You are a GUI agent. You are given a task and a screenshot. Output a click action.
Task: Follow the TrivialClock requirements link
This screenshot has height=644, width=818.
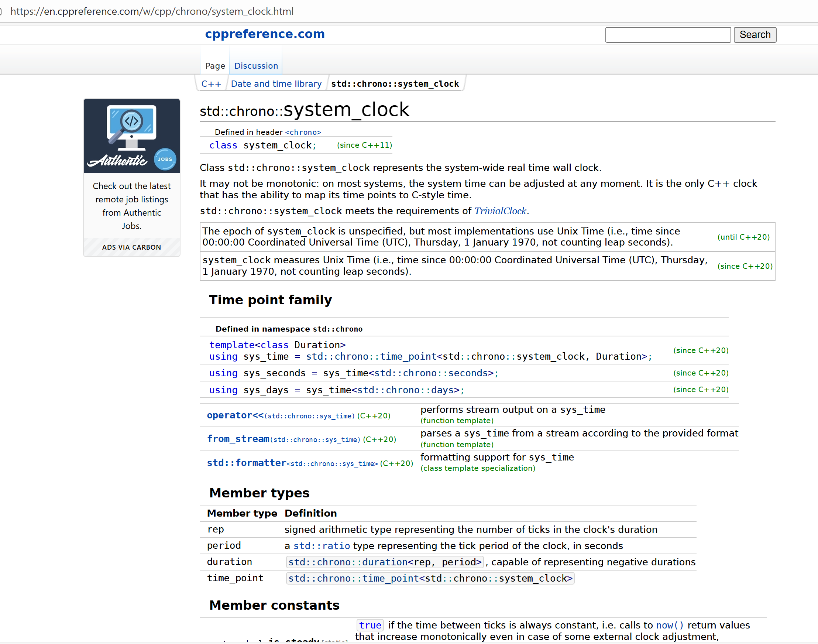coord(500,211)
